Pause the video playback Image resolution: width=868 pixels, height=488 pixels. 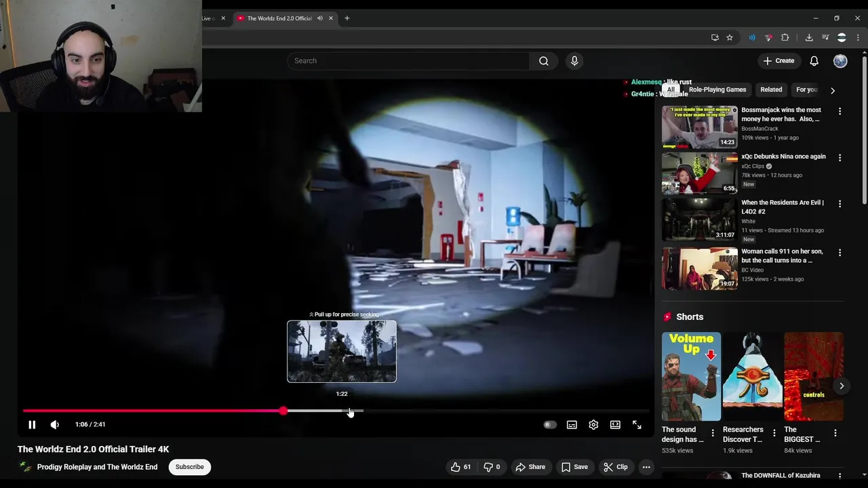pos(32,424)
